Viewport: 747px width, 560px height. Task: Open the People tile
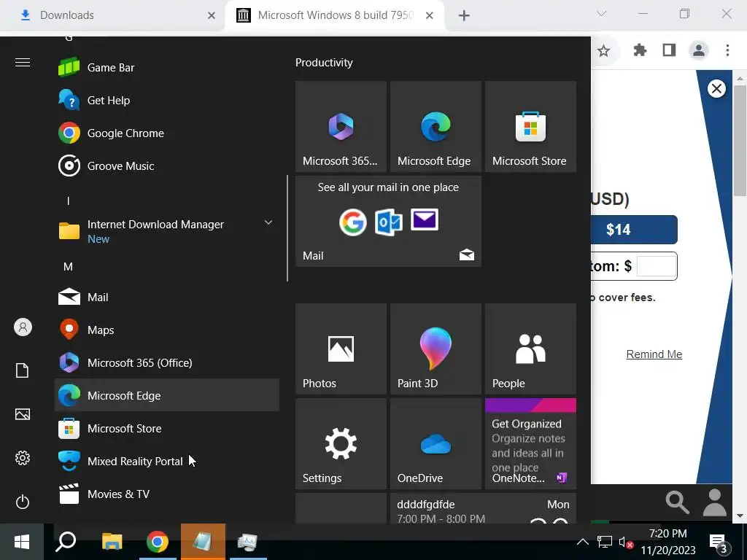(530, 349)
